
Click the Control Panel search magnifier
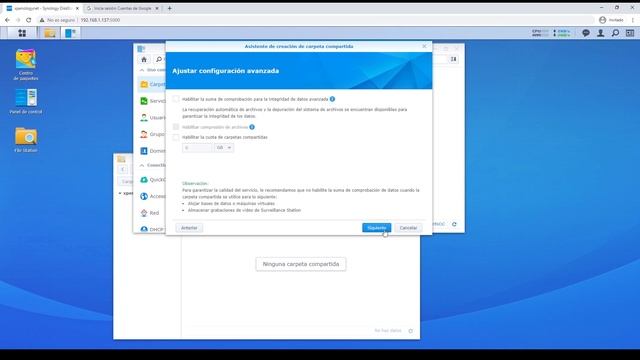click(159, 60)
